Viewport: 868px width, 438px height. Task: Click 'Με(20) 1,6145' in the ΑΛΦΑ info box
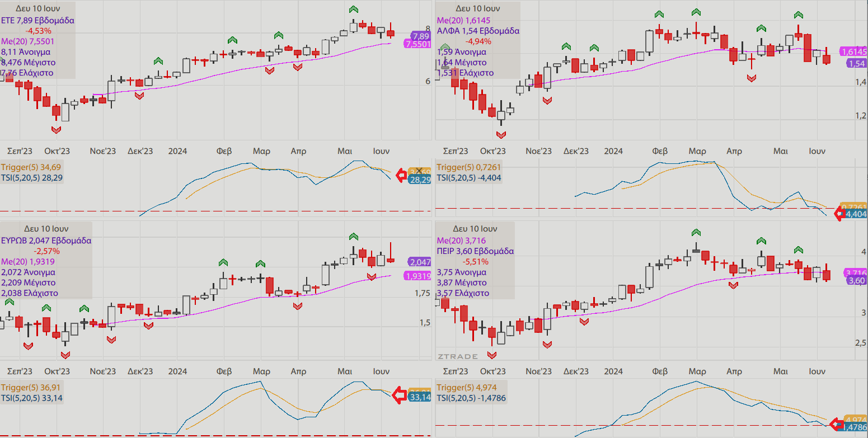[464, 21]
